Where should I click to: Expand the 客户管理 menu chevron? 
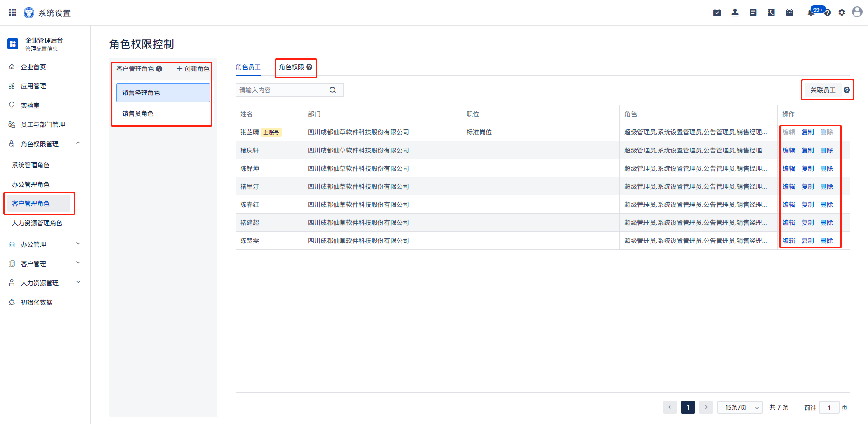pos(78,263)
